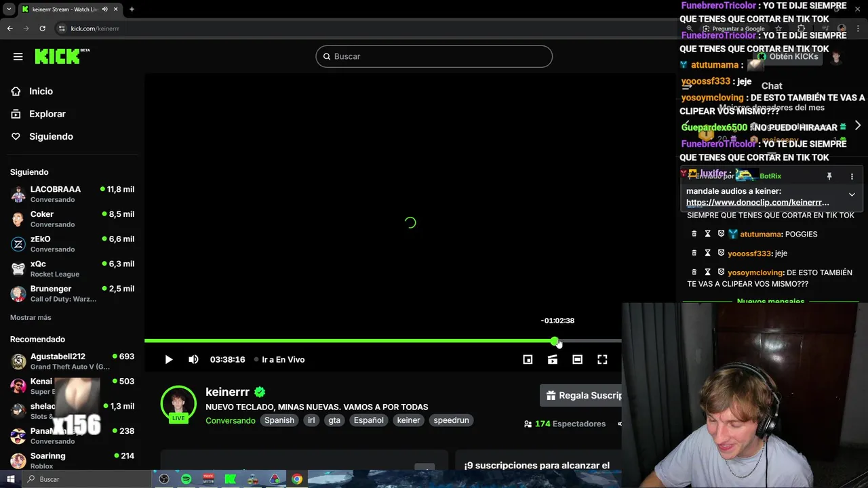Open pinned message three-dot options
The image size is (868, 488).
click(x=852, y=176)
